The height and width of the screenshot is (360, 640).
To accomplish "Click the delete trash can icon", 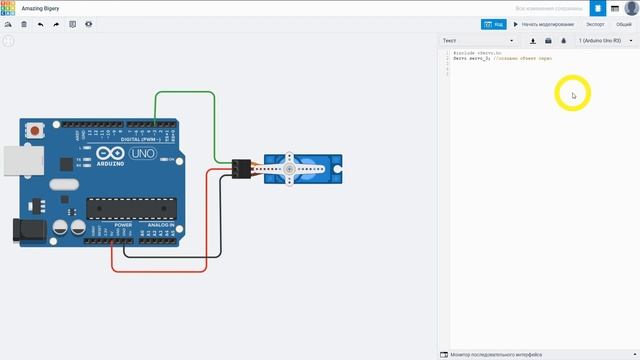I will click(x=24, y=24).
